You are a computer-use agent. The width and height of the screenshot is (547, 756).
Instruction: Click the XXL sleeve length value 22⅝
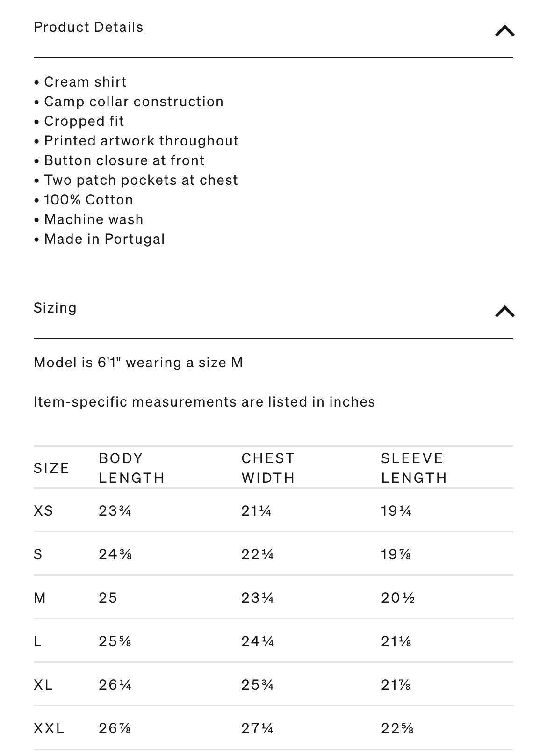point(397,728)
